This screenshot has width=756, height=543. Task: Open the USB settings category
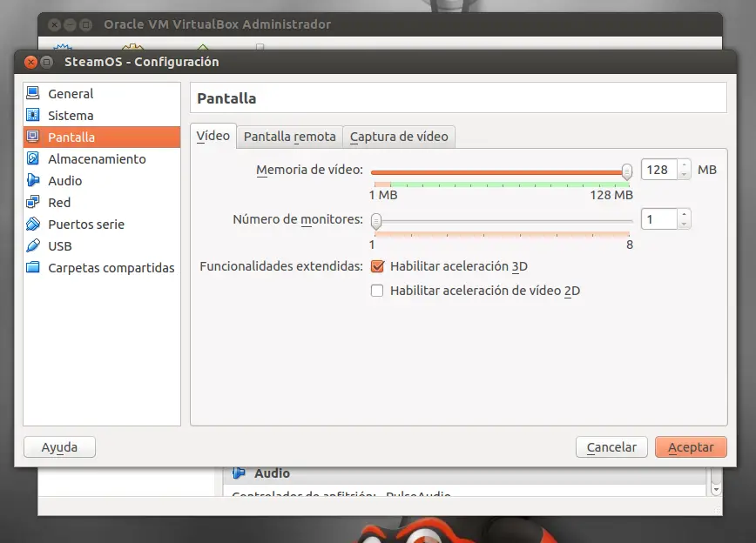pos(102,245)
